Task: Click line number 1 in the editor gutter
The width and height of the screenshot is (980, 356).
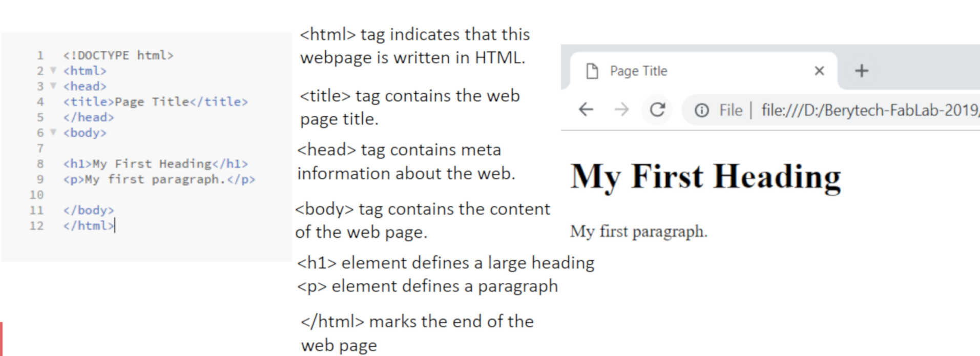Action: tap(40, 55)
